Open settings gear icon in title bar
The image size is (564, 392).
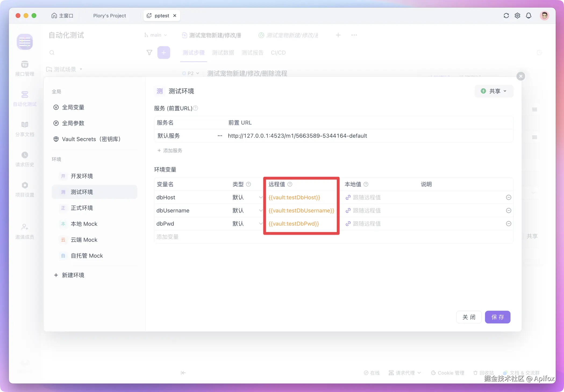[x=517, y=16]
